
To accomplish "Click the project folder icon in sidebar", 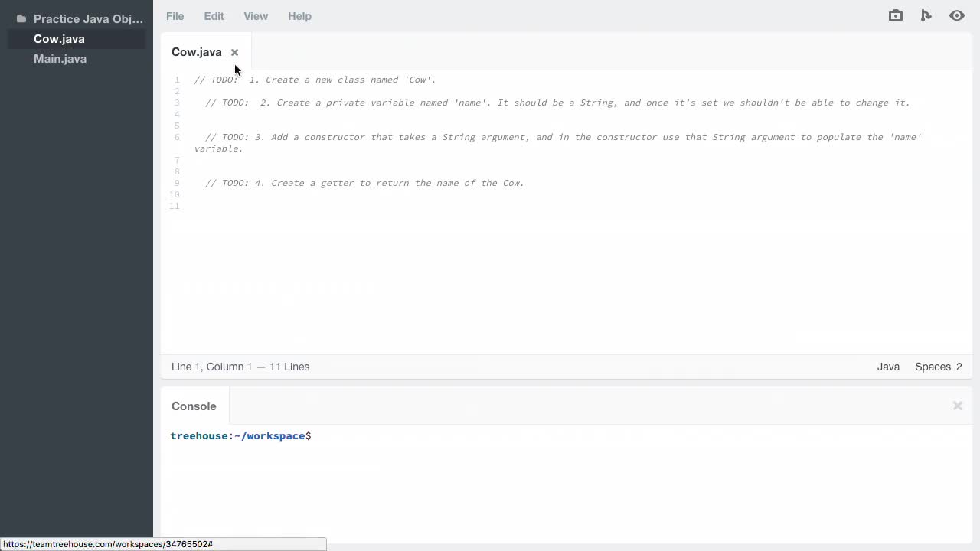I will tap(21, 18).
